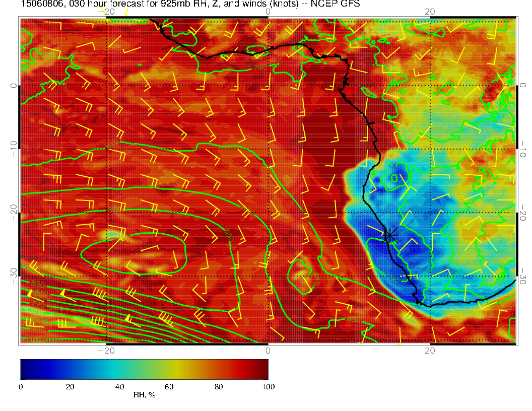Click the forecast title mentioning NCEP GFS
532x411 pixels.
pos(190,4)
